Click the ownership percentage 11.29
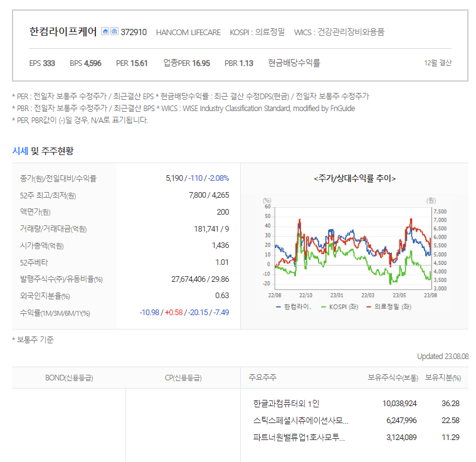 [x=450, y=438]
